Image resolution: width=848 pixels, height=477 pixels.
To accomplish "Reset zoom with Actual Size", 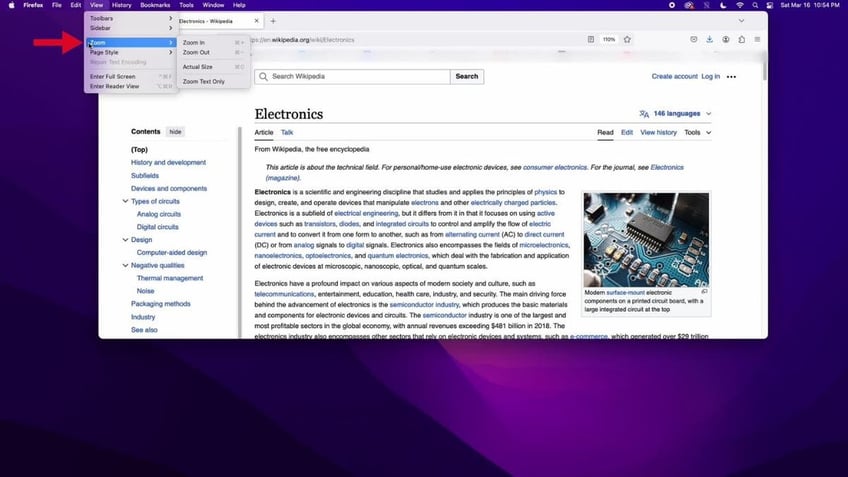I will [214, 67].
